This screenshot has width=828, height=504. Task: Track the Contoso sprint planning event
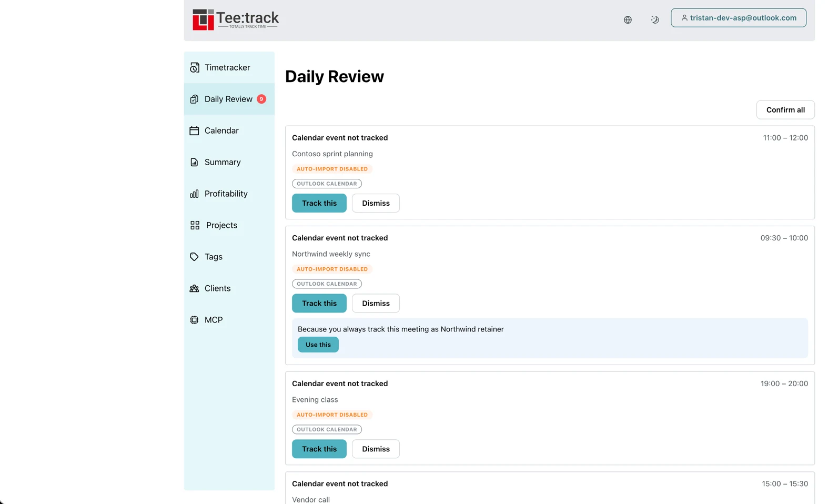[319, 203]
